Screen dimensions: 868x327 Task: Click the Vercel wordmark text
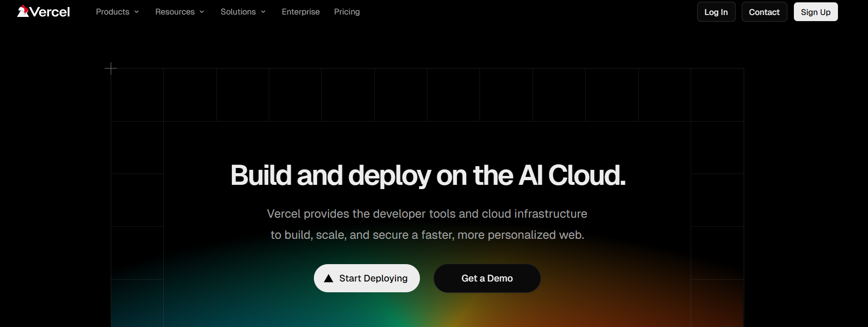[x=50, y=12]
